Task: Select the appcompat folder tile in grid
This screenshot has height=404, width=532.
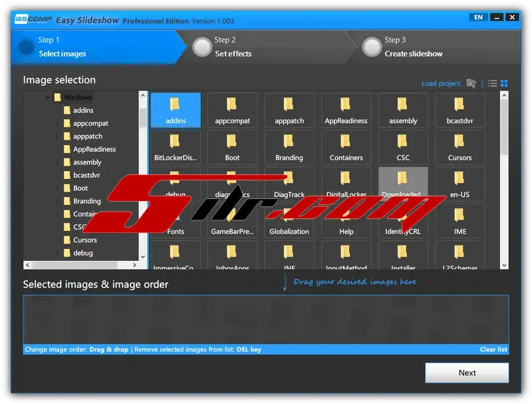Action: click(x=232, y=110)
